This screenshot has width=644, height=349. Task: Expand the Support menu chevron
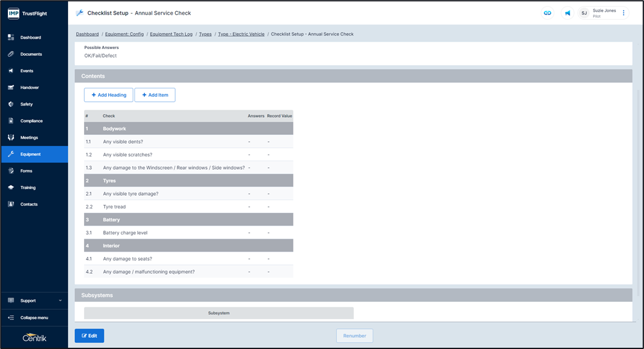click(x=60, y=301)
